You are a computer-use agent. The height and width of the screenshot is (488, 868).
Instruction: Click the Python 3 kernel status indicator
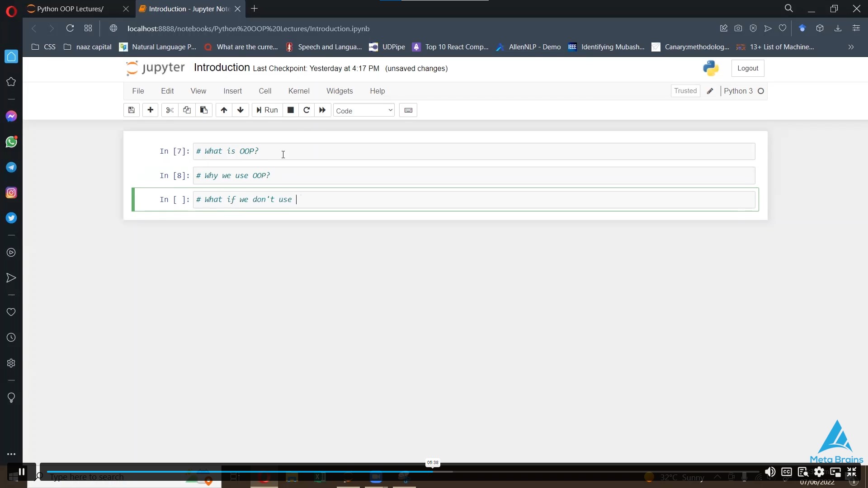[761, 91]
